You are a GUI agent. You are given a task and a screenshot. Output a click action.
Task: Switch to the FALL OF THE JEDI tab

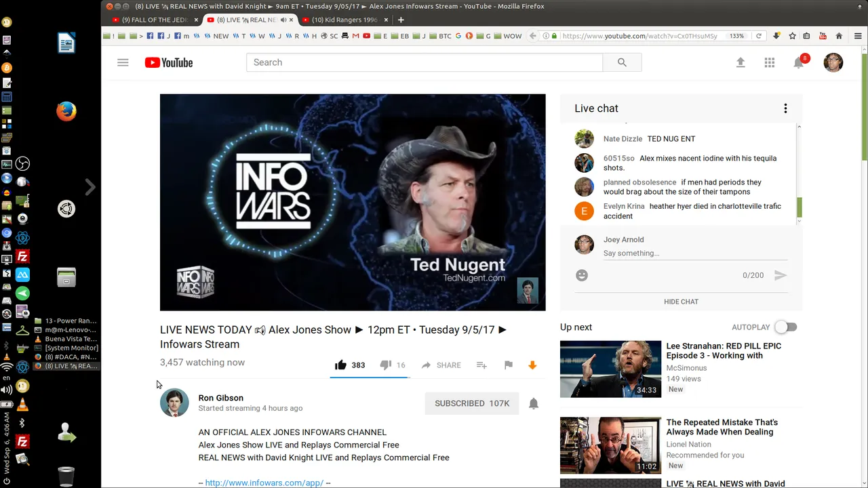click(155, 20)
